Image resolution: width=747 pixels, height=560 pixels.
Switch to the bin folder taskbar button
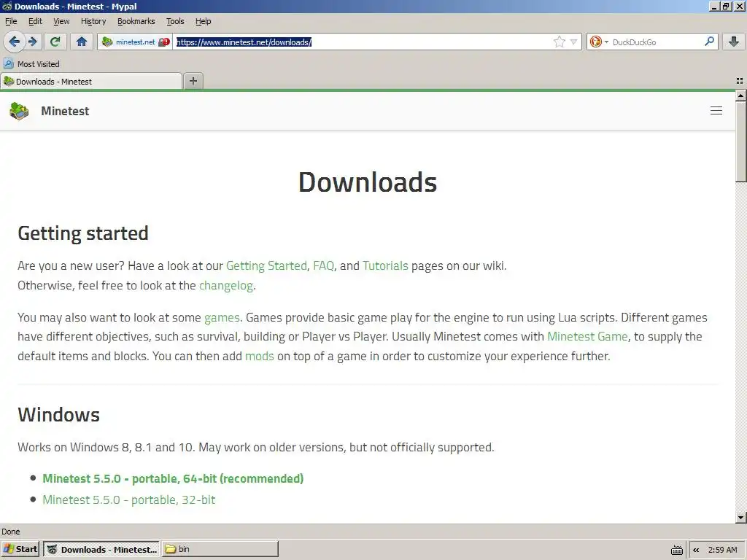pyautogui.click(x=220, y=549)
